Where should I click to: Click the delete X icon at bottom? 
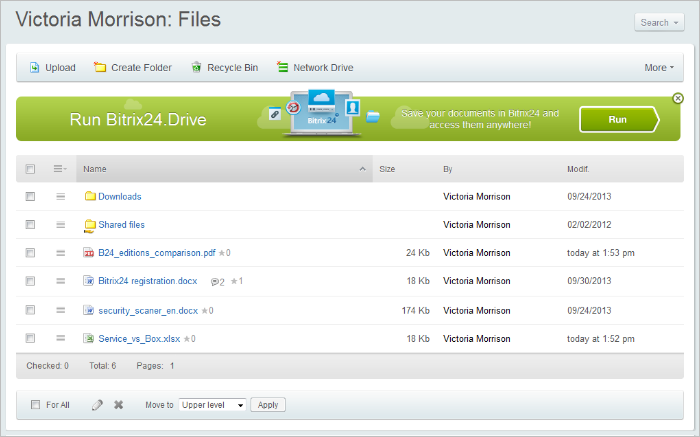pyautogui.click(x=118, y=405)
